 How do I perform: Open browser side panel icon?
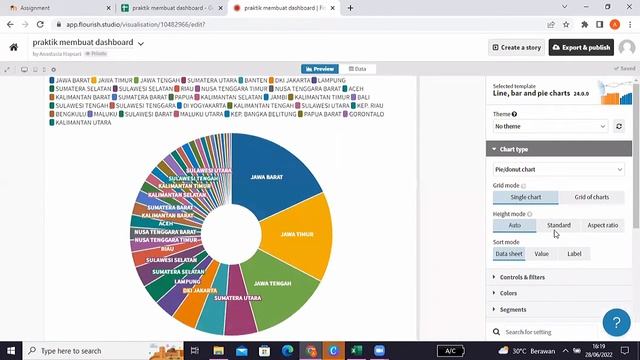600,24
